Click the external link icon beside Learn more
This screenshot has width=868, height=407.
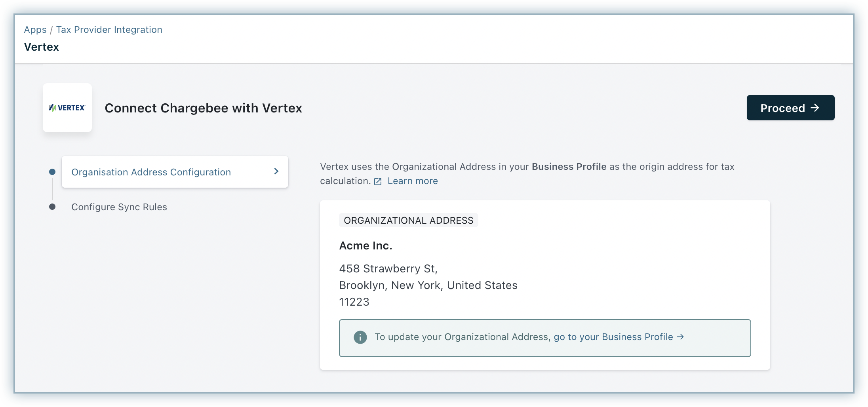[x=378, y=181]
